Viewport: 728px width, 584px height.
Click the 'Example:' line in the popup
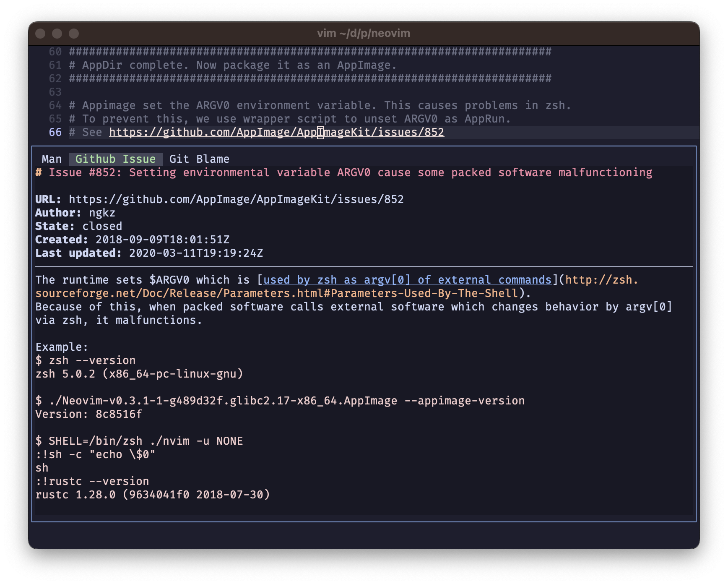(62, 347)
